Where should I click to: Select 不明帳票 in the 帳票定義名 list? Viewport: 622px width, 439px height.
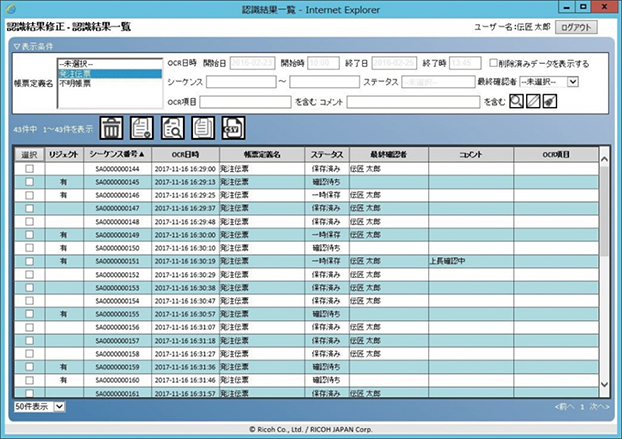tap(76, 83)
